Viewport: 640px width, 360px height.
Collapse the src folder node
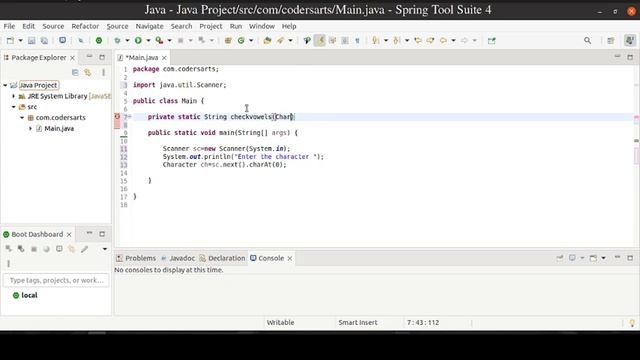(13, 107)
